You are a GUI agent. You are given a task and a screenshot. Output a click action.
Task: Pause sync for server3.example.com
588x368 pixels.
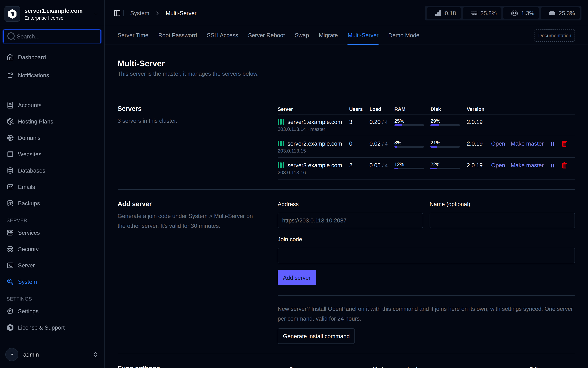tap(552, 166)
